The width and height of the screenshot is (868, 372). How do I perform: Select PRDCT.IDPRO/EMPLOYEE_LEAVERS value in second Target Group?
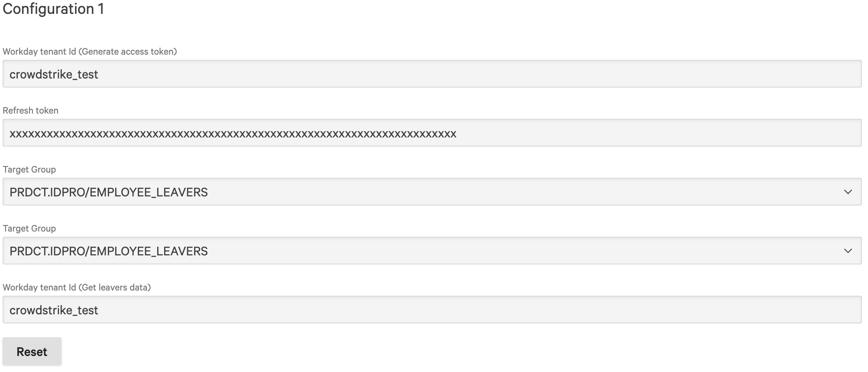click(109, 251)
